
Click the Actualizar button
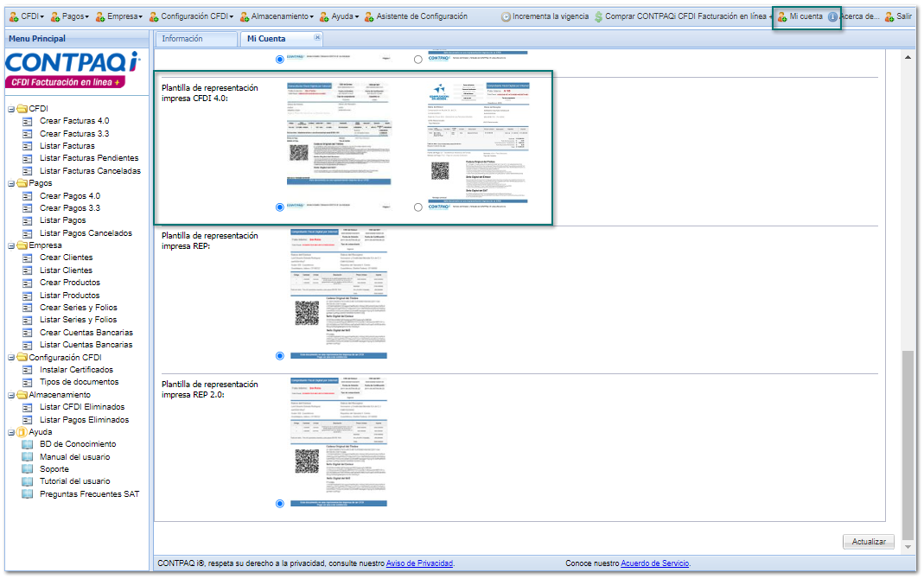[869, 542]
